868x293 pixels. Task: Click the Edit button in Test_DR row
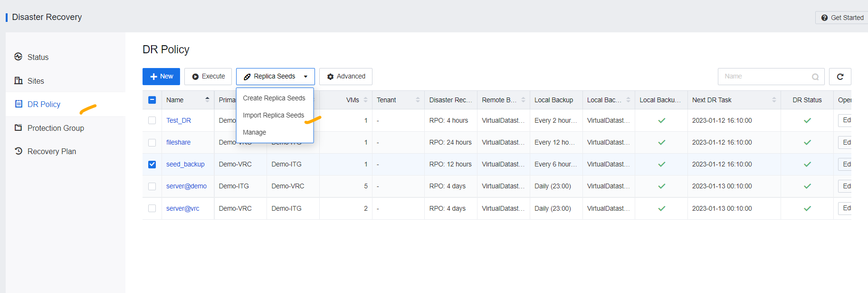coord(845,120)
